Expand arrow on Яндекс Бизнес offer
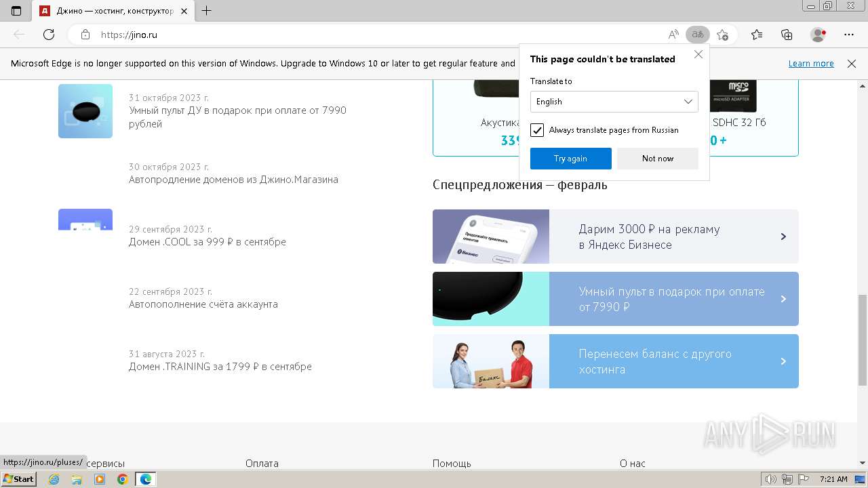This screenshot has width=868, height=488. pos(783,237)
